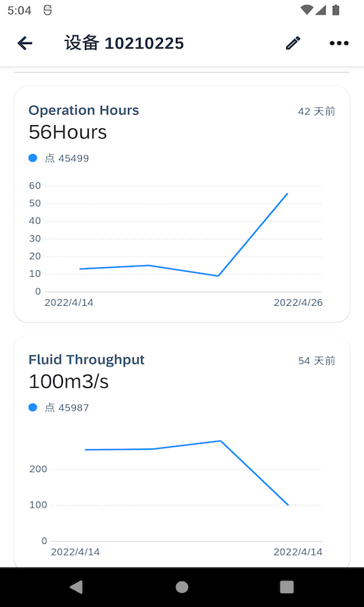Tap the 42 天前 timestamp
Screen dimensions: 364x607
click(316, 112)
